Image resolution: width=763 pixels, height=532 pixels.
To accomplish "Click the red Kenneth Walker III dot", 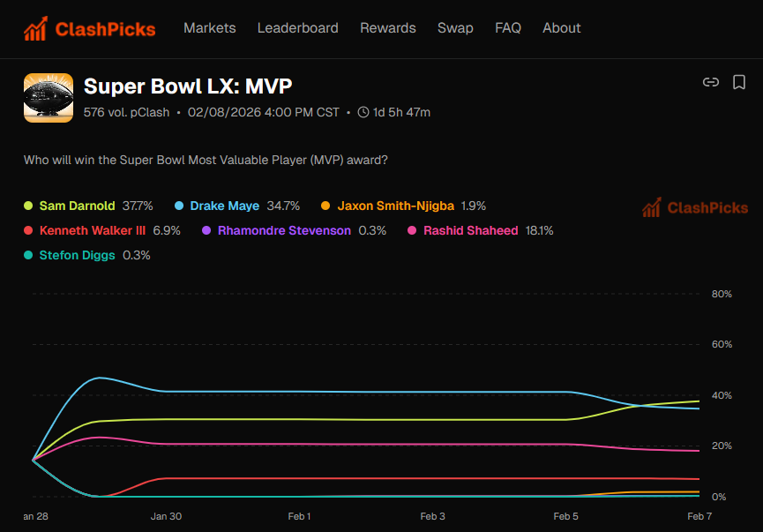I will click(x=28, y=231).
